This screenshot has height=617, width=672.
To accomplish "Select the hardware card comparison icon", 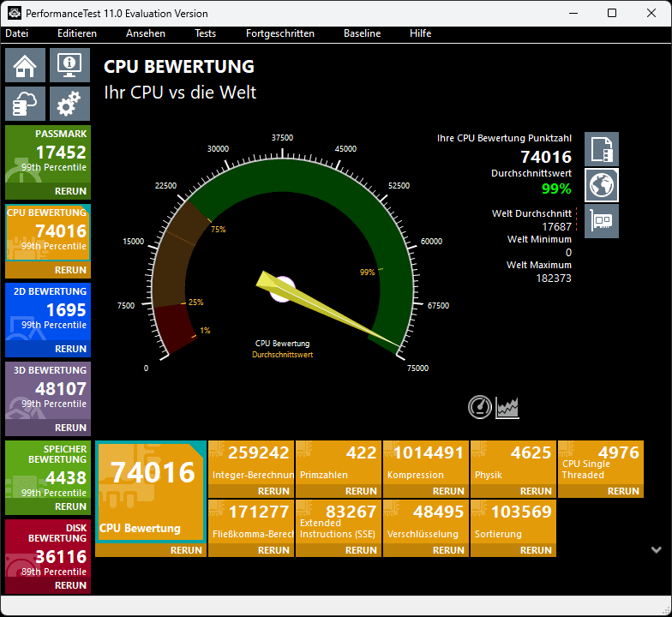I will 602,221.
